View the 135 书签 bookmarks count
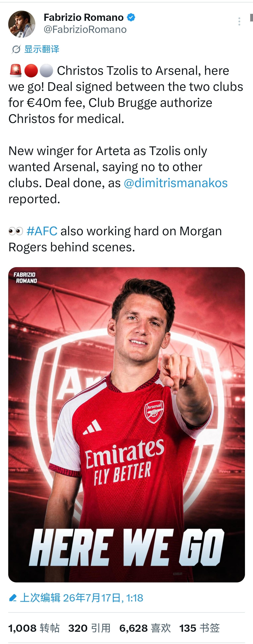Screen dimensions: 253x644 pyautogui.click(x=199, y=628)
